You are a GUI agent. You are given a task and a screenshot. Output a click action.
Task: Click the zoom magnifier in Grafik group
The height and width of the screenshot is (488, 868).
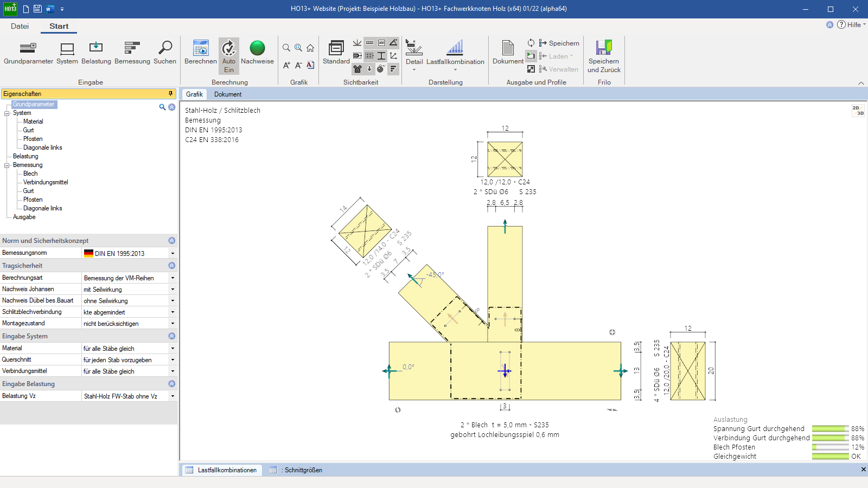click(x=286, y=48)
